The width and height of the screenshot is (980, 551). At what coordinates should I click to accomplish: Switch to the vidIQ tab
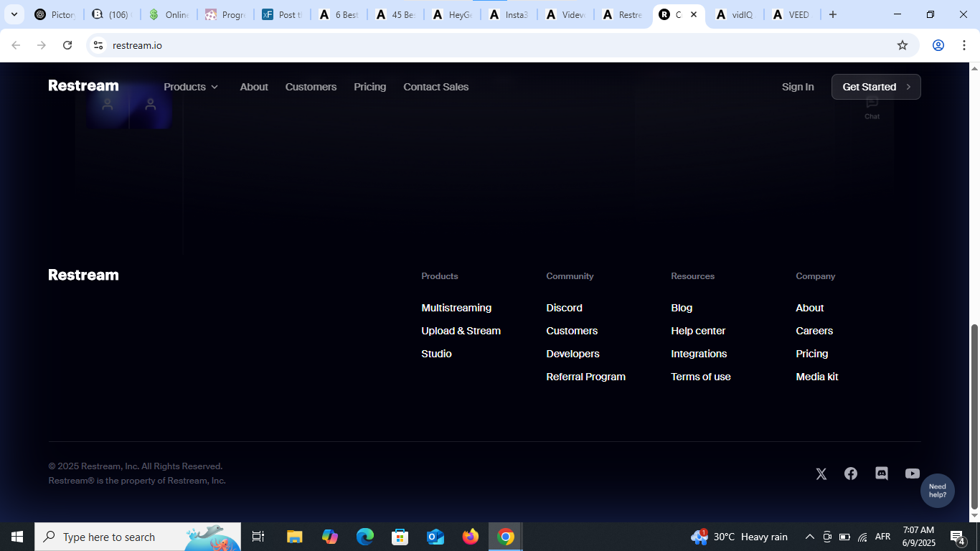pyautogui.click(x=735, y=14)
